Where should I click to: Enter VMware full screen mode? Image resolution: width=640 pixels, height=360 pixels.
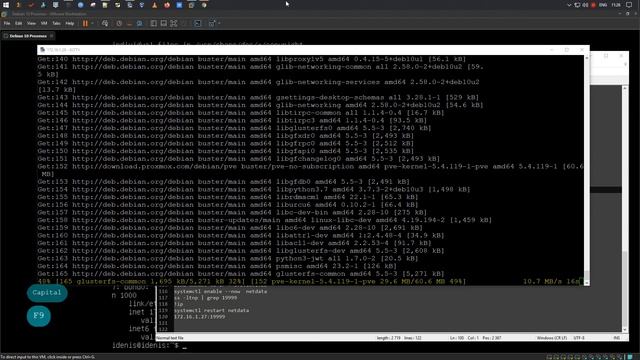(174, 23)
